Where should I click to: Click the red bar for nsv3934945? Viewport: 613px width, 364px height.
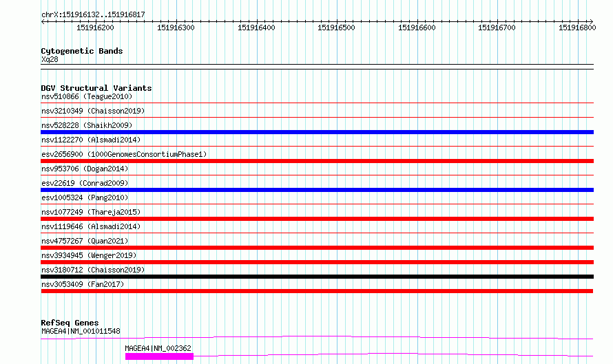(317, 262)
